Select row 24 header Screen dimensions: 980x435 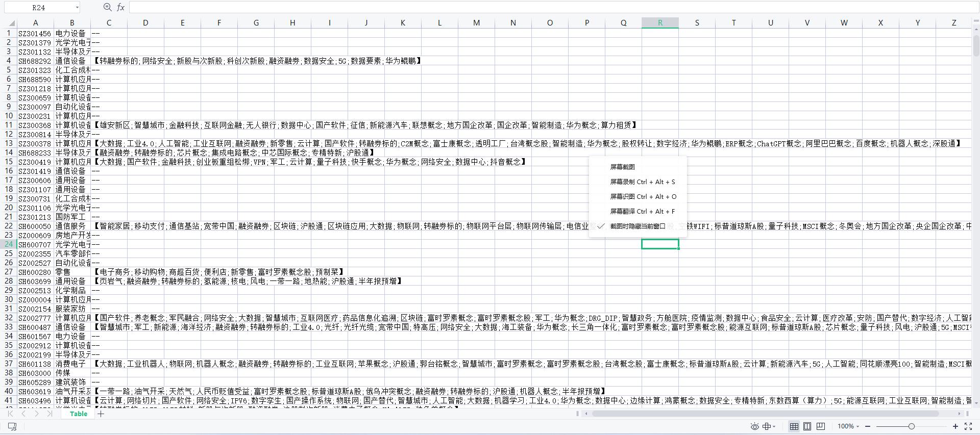coord(9,244)
